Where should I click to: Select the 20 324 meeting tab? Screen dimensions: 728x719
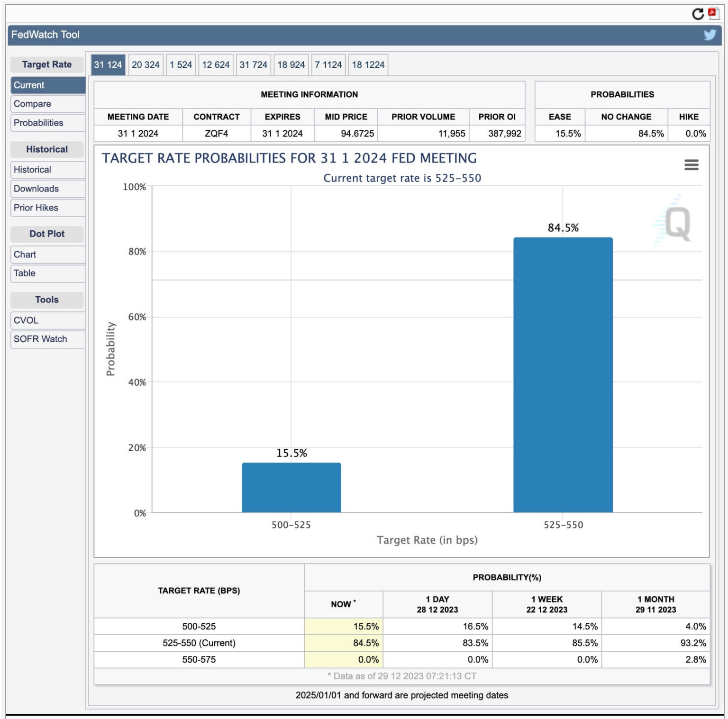[146, 65]
